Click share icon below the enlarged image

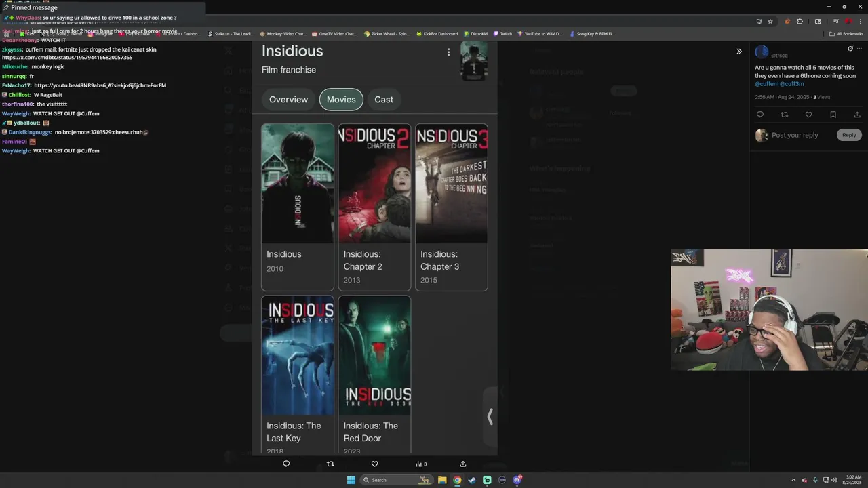tap(463, 464)
